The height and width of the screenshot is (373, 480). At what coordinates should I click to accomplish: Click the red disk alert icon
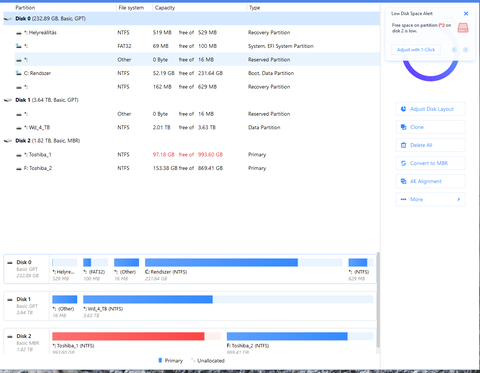tap(463, 28)
